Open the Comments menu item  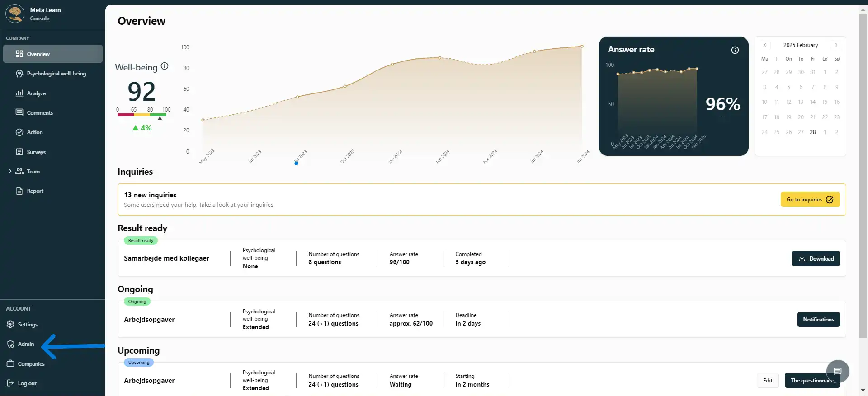[40, 113]
